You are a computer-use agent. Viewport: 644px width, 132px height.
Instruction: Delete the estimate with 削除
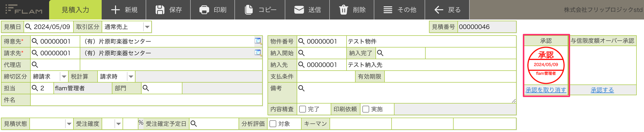[x=352, y=10]
